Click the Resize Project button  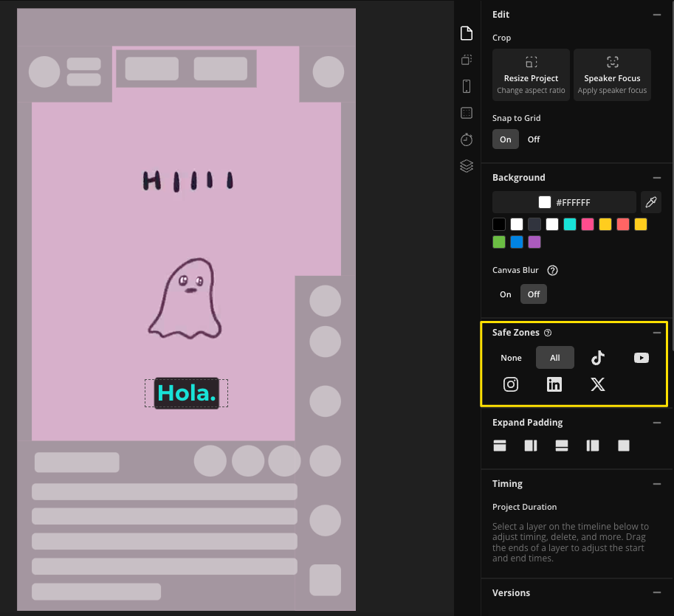(531, 75)
